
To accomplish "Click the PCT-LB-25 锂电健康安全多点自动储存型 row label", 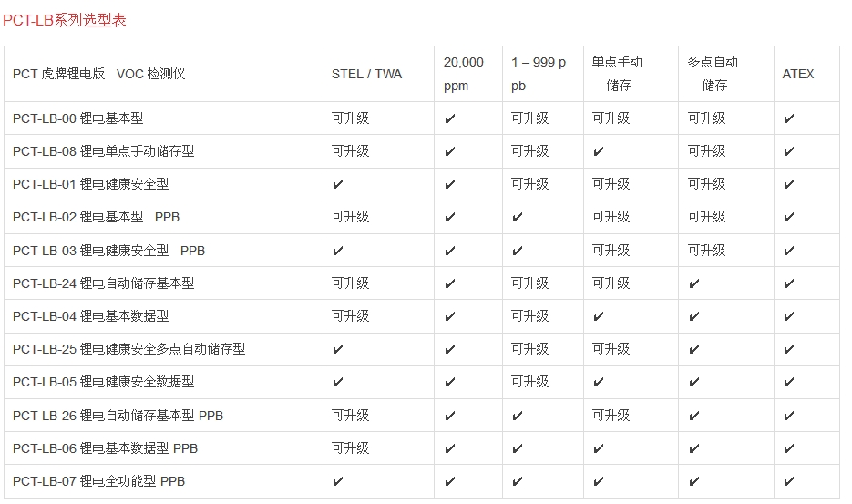I will tap(128, 349).
